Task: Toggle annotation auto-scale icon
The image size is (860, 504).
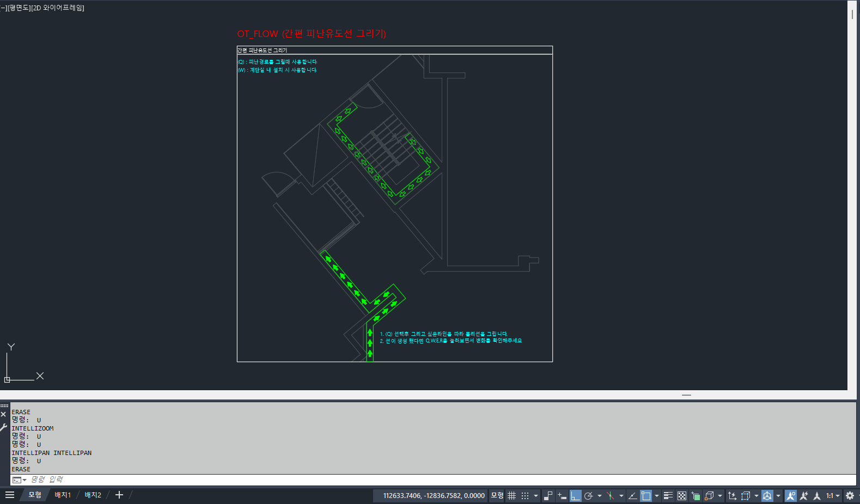Action: 804,496
